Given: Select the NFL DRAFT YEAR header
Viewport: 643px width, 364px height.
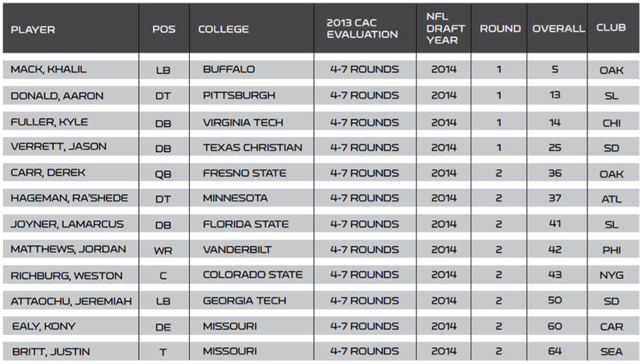Looking at the screenshot, I should pos(445,28).
